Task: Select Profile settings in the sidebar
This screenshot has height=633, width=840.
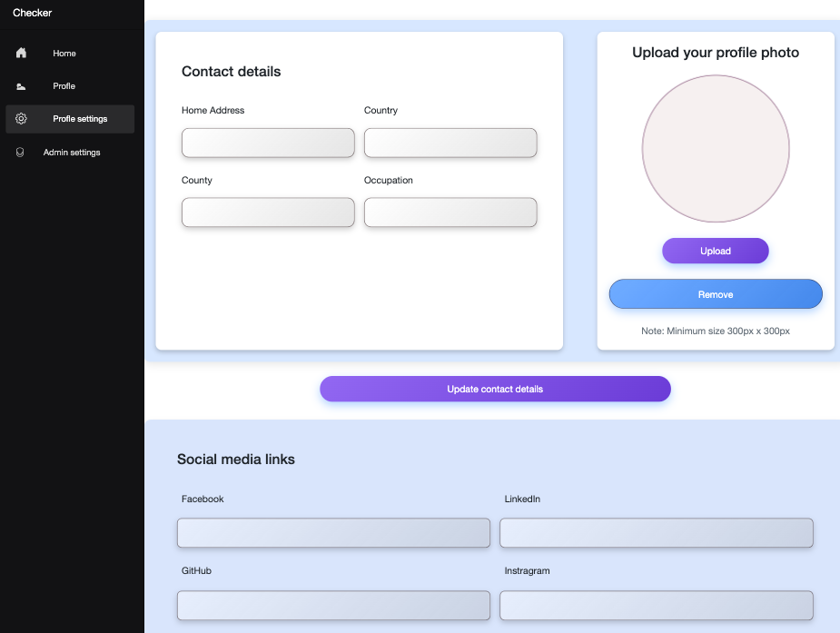Action: [x=80, y=119]
